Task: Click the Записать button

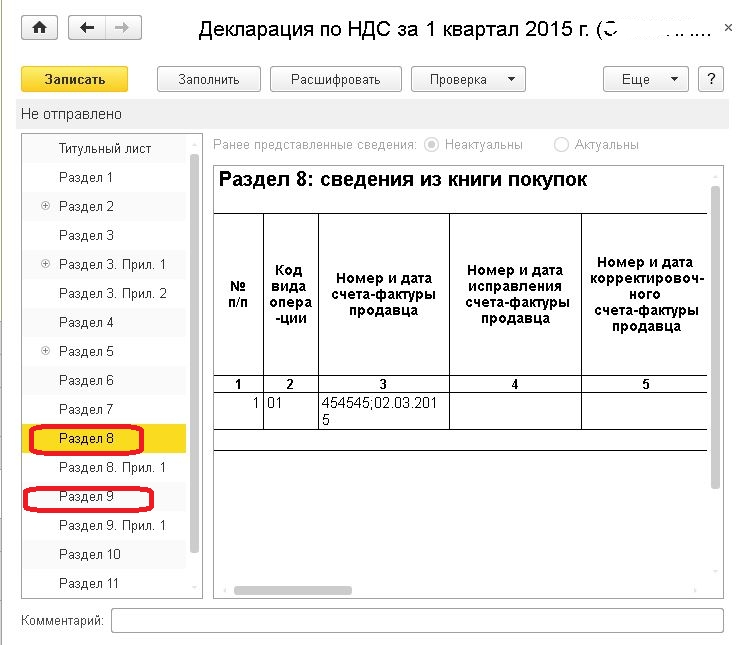Action: point(75,80)
